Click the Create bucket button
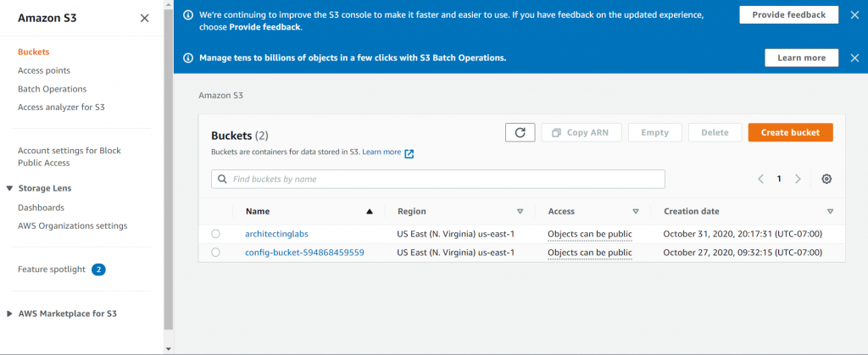Viewport: 868px width, 355px height. (791, 133)
